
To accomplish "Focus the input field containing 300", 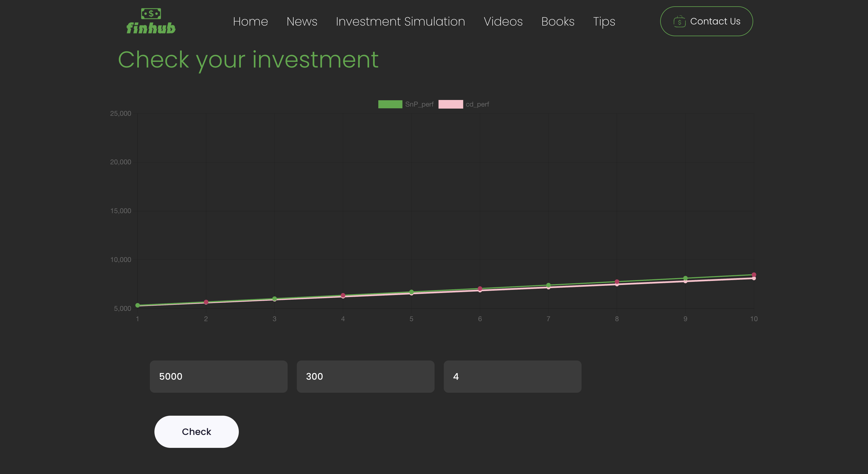I will click(x=365, y=376).
